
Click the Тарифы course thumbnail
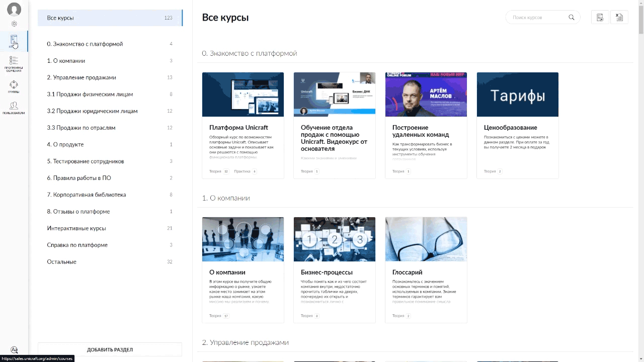tap(517, 95)
